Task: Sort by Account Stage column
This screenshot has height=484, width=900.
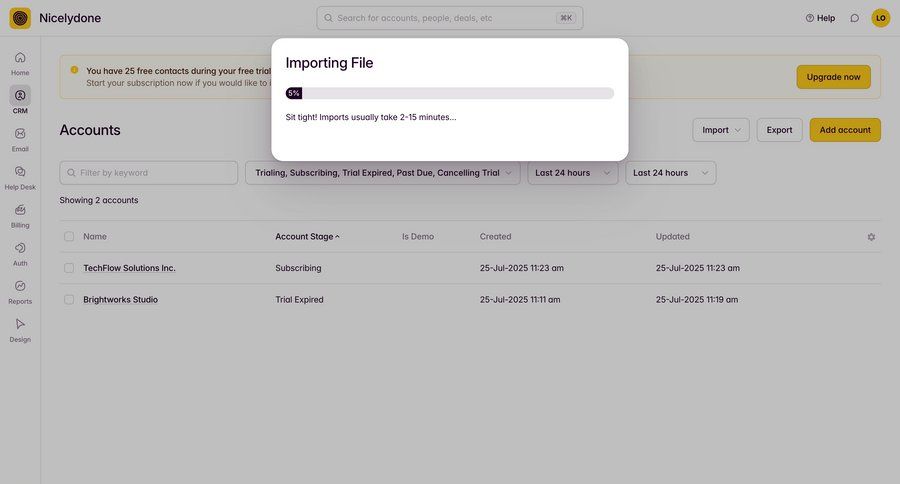Action: pyautogui.click(x=307, y=237)
